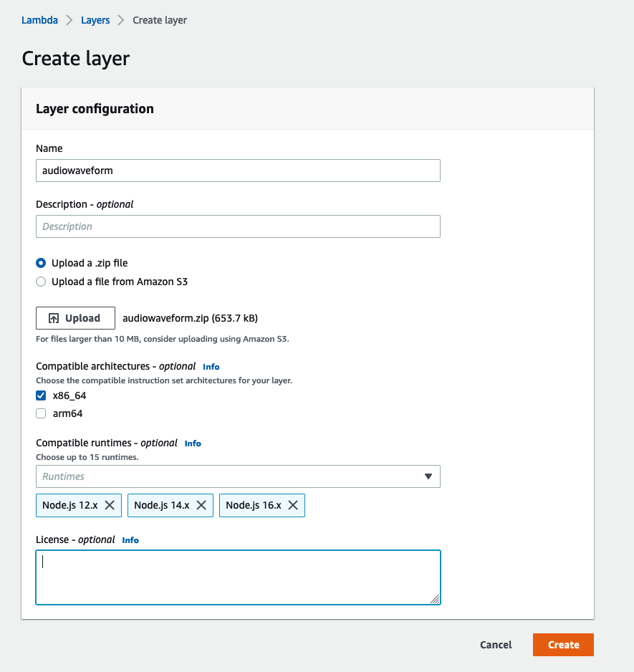Remove the Node.js 16.x runtime tag
Viewport: 634px width, 672px height.
pyautogui.click(x=293, y=505)
